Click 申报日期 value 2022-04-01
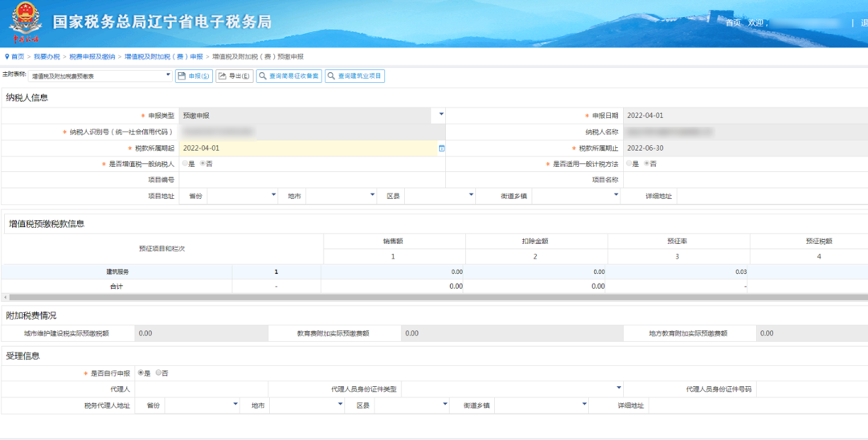 click(645, 116)
